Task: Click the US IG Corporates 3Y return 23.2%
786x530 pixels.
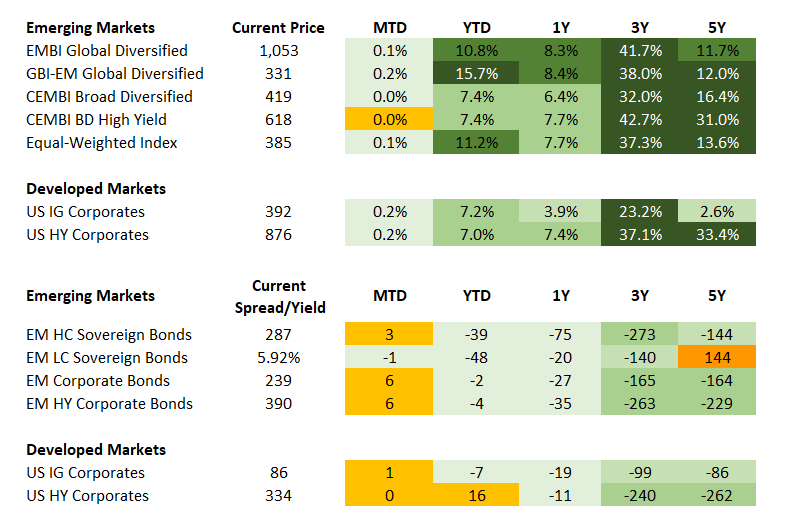Action: (639, 212)
